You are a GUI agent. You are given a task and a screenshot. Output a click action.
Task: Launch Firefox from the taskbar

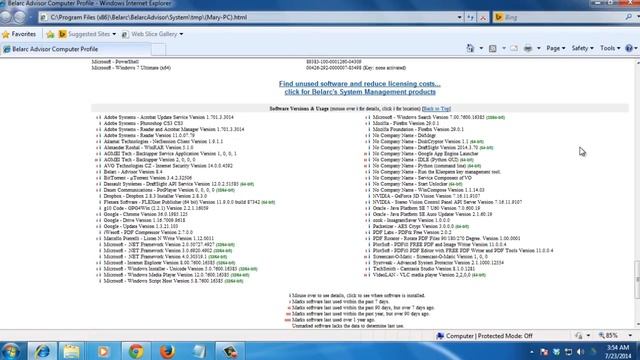(x=167, y=351)
